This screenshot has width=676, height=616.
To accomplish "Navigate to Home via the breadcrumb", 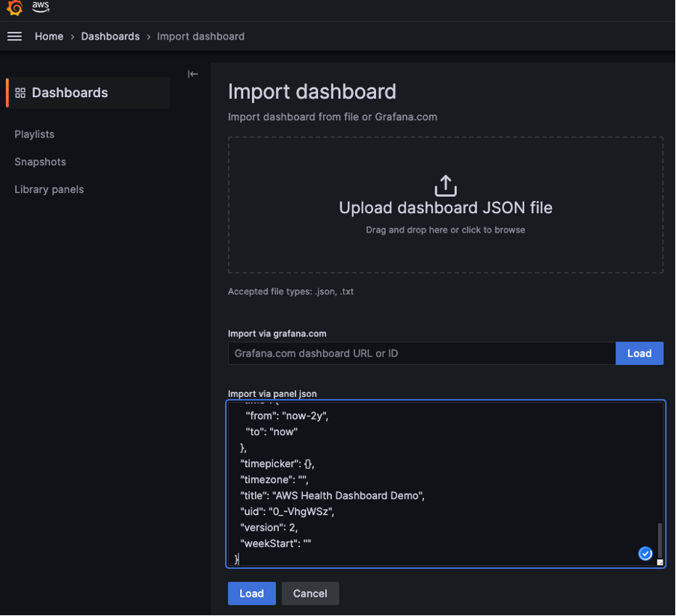I will (49, 36).
